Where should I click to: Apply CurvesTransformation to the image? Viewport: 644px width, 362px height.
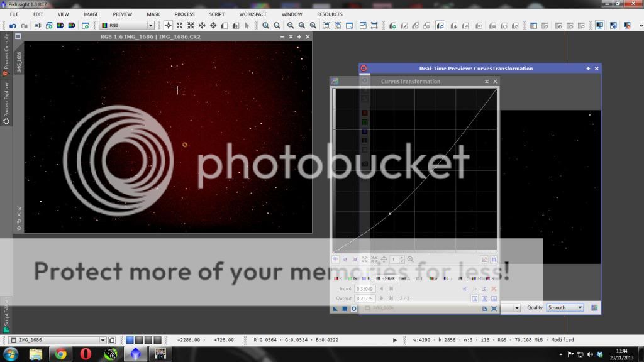(343, 308)
